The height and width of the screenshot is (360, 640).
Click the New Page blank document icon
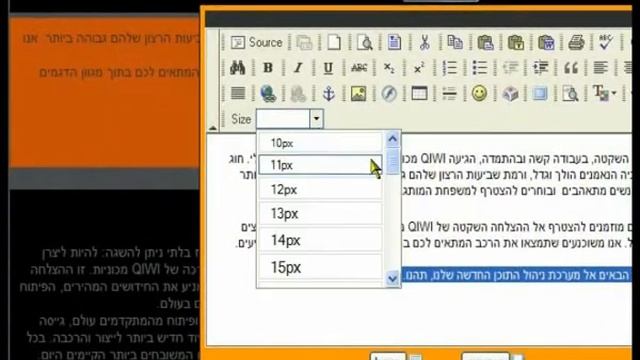click(334, 42)
